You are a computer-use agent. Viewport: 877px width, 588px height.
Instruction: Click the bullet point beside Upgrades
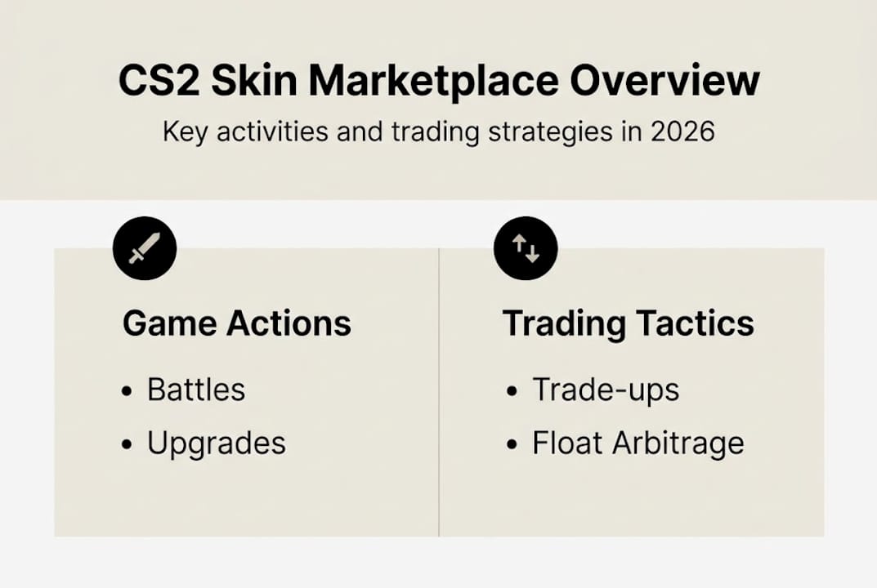pos(127,445)
